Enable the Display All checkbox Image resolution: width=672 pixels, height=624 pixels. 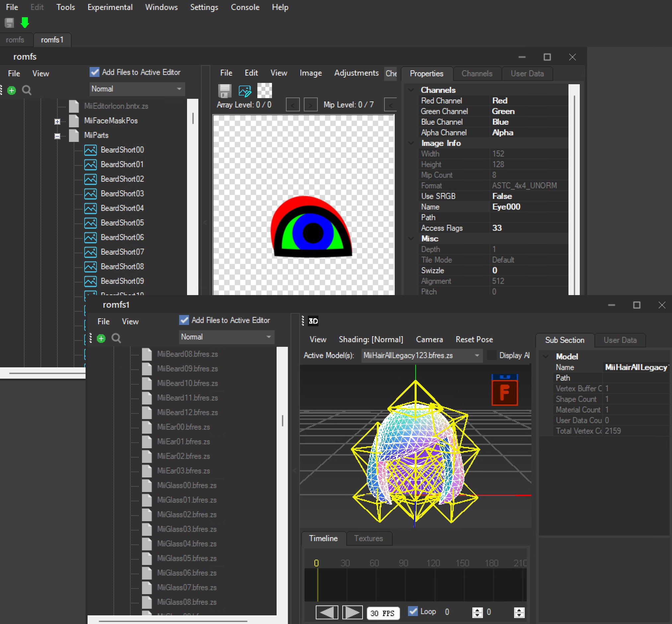pos(492,355)
